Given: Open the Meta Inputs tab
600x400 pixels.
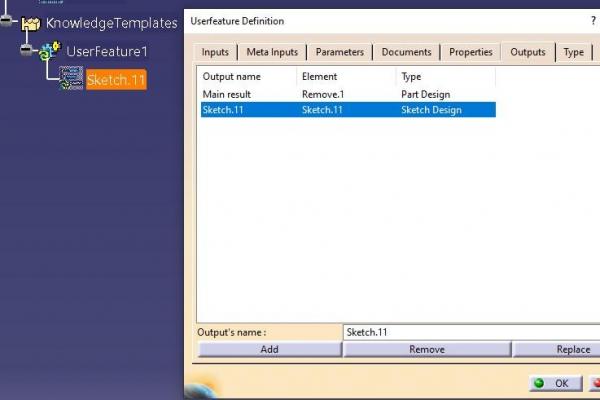Looking at the screenshot, I should click(272, 52).
